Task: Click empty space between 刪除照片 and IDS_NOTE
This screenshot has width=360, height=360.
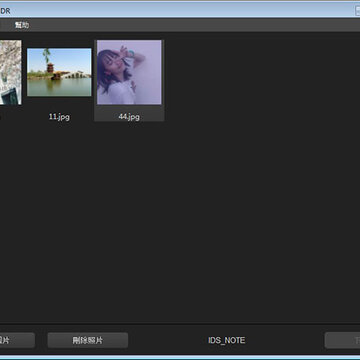Action: pyautogui.click(x=167, y=340)
